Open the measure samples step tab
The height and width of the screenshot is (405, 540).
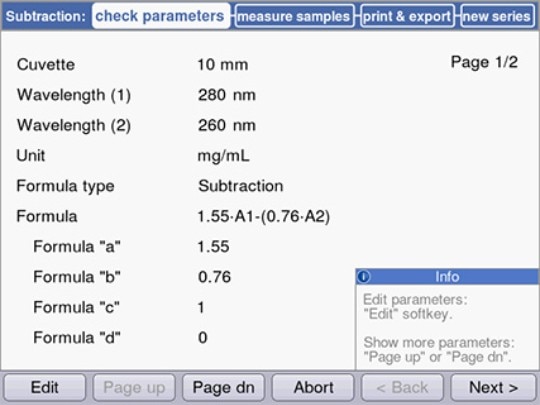tap(294, 16)
